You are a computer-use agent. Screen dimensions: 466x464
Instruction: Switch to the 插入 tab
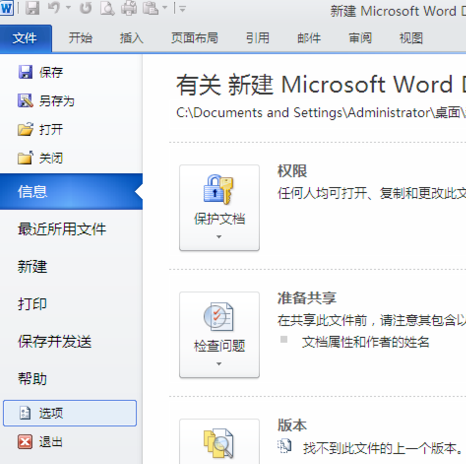132,38
